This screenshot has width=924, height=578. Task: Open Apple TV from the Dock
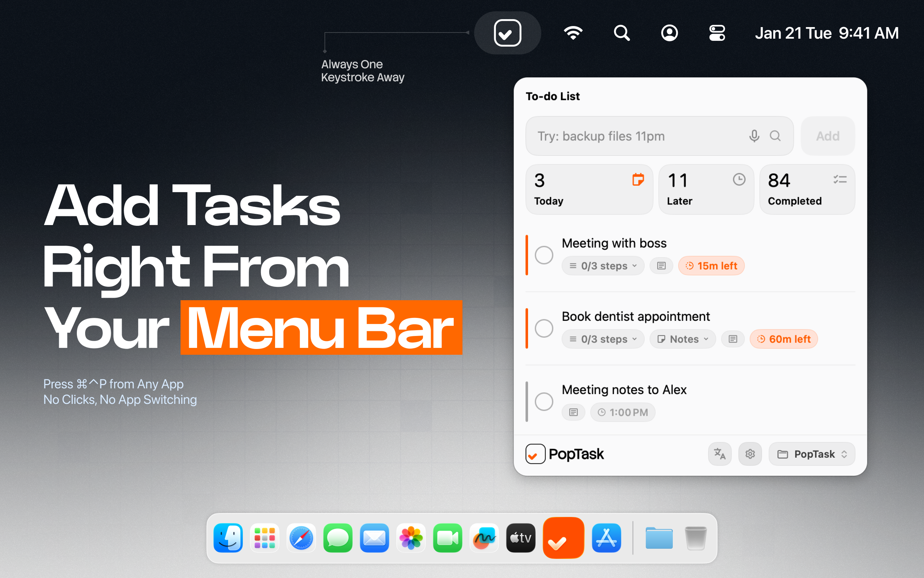pyautogui.click(x=521, y=538)
